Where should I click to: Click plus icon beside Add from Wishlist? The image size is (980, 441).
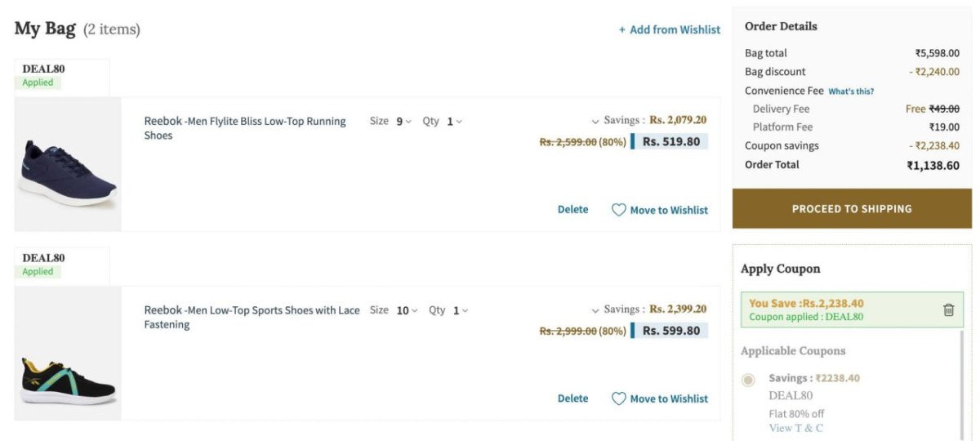click(x=622, y=29)
